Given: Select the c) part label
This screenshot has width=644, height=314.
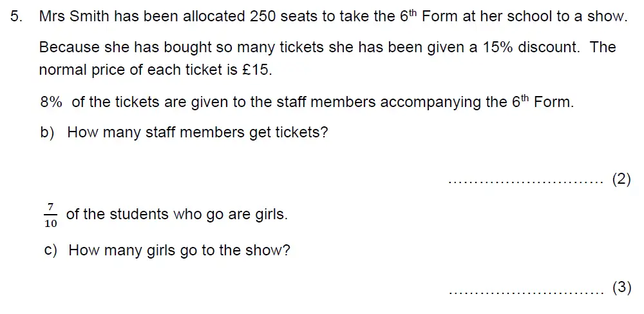Looking at the screenshot, I should [51, 250].
